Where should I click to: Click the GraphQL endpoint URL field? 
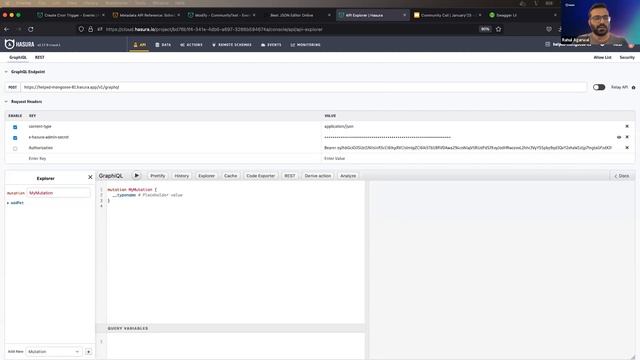point(304,87)
